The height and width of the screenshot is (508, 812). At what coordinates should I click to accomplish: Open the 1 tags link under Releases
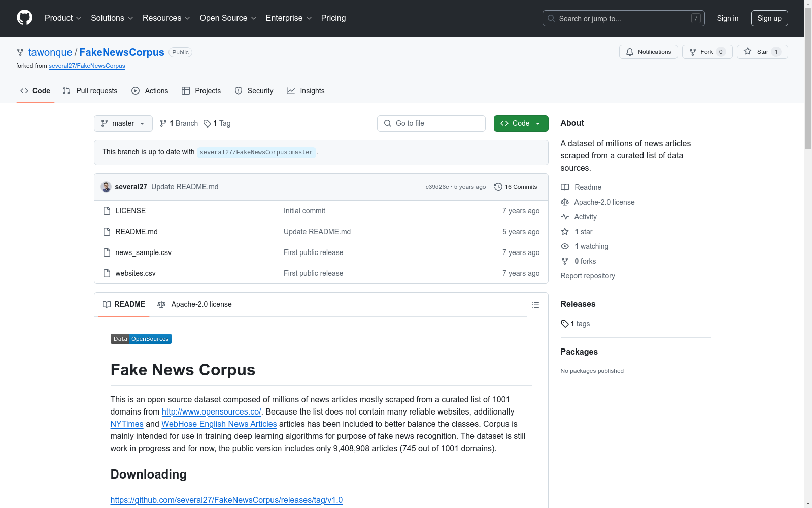pyautogui.click(x=576, y=324)
